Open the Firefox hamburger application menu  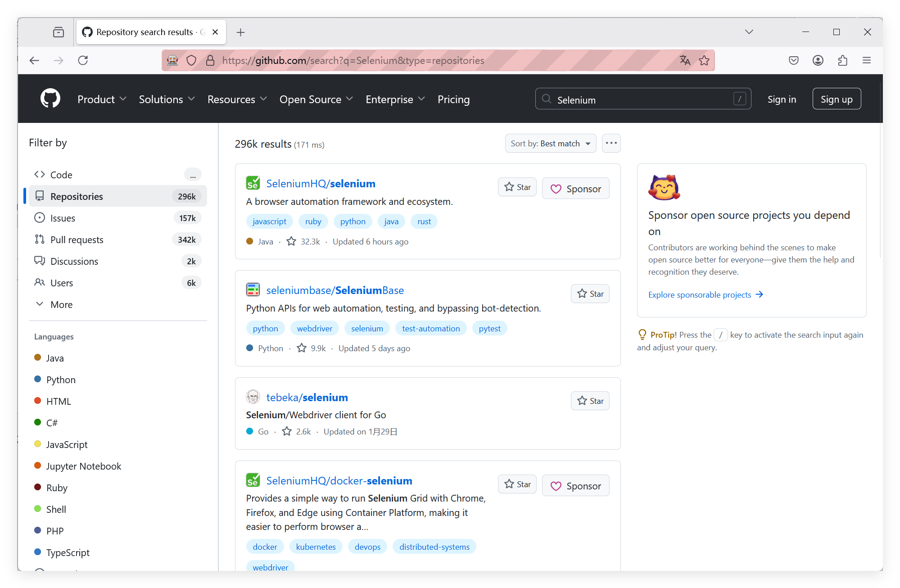[x=867, y=60]
